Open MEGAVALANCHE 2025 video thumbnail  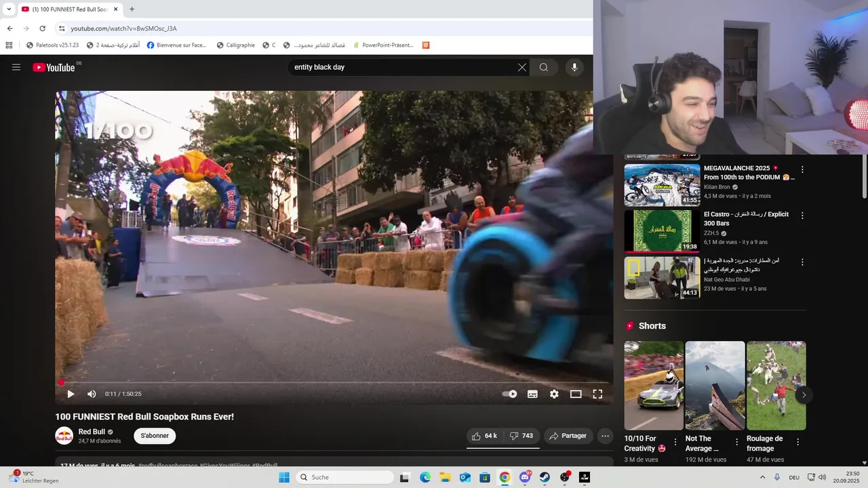point(662,185)
